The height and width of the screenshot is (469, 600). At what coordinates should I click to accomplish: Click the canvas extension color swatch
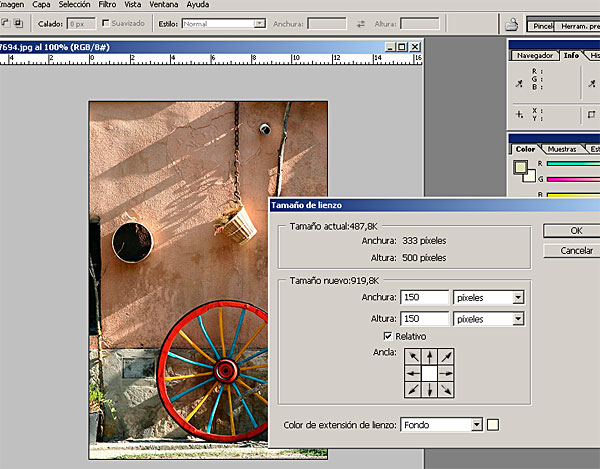point(492,425)
